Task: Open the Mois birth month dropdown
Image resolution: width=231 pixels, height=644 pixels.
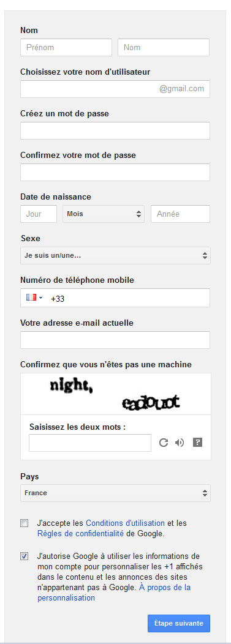Action: pyautogui.click(x=104, y=214)
